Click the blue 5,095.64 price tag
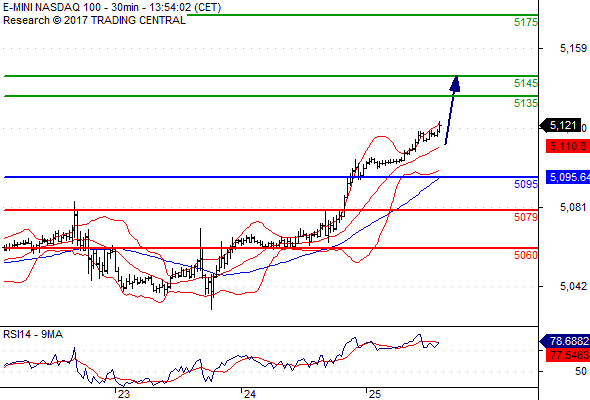Viewport: 590px width, 400px height. [568, 177]
